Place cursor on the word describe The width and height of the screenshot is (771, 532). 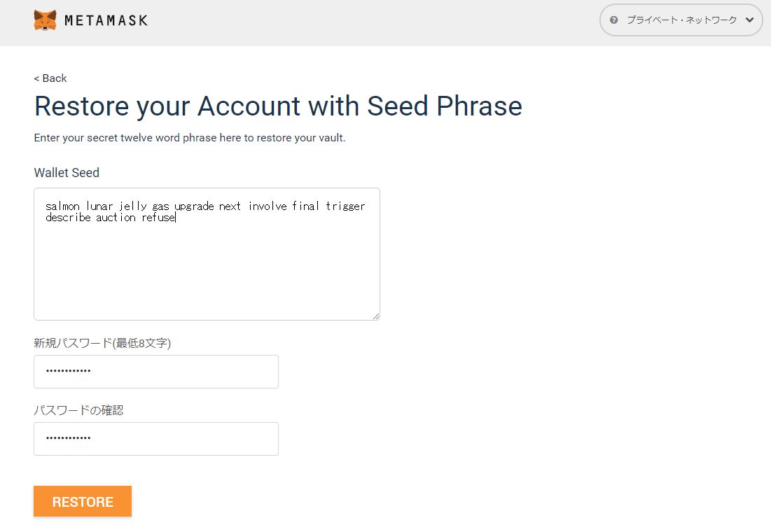pyautogui.click(x=68, y=218)
